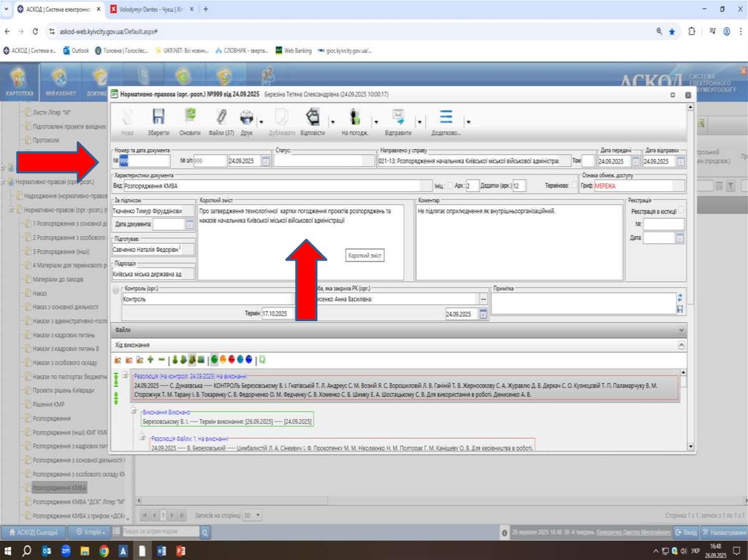Select Розпорядження КМВА in the folder tree

pyautogui.click(x=60, y=487)
